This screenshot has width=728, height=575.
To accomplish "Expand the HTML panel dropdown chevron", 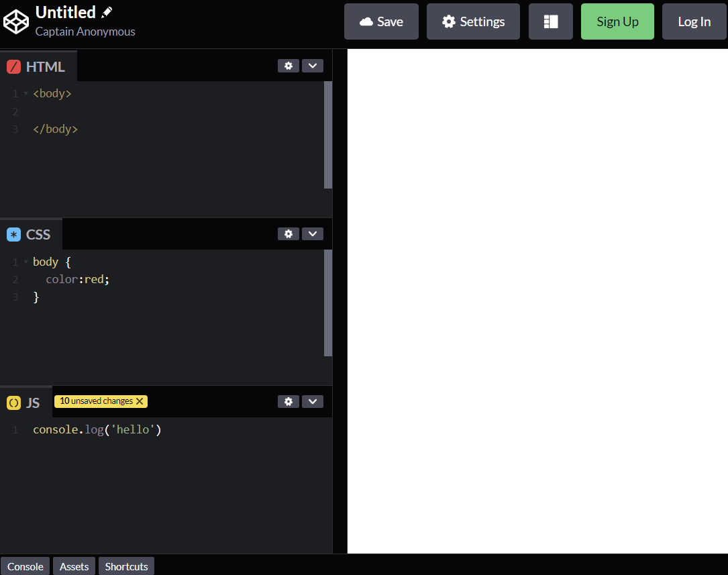I will [313, 65].
